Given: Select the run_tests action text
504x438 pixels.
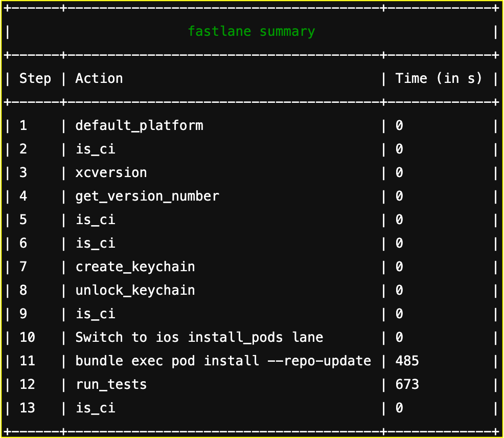Looking at the screenshot, I should coord(111,384).
